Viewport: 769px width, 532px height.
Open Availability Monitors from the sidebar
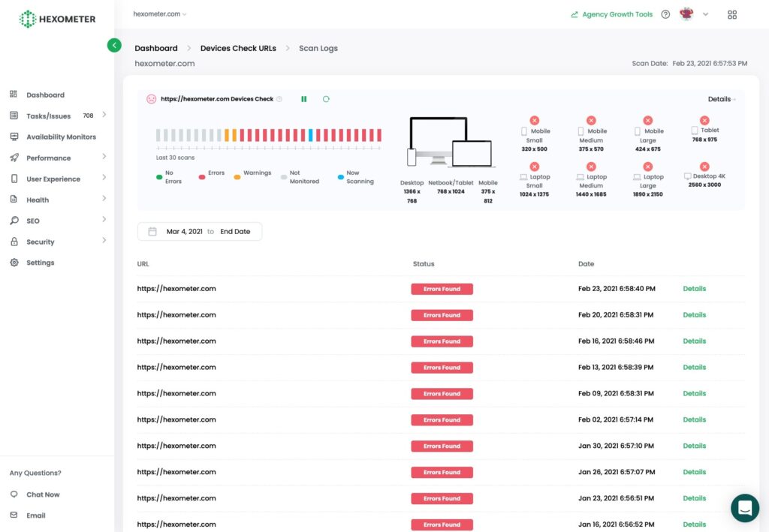pyautogui.click(x=63, y=137)
